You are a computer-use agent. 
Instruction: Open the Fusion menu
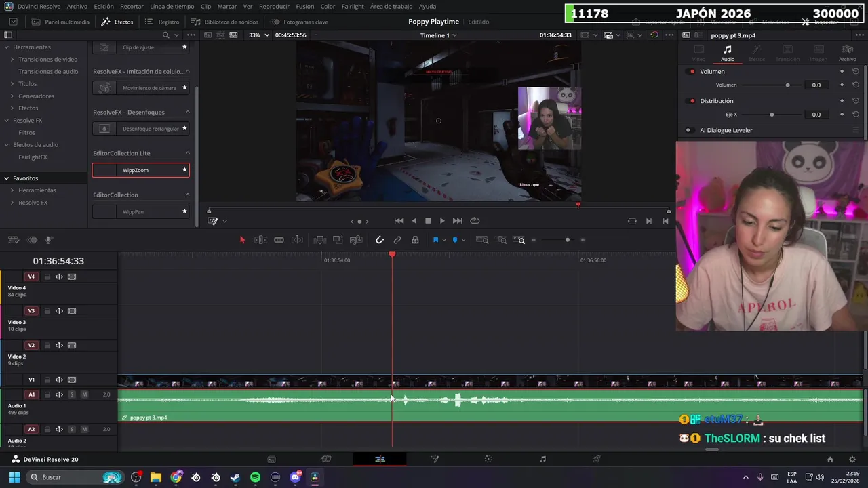(x=305, y=6)
